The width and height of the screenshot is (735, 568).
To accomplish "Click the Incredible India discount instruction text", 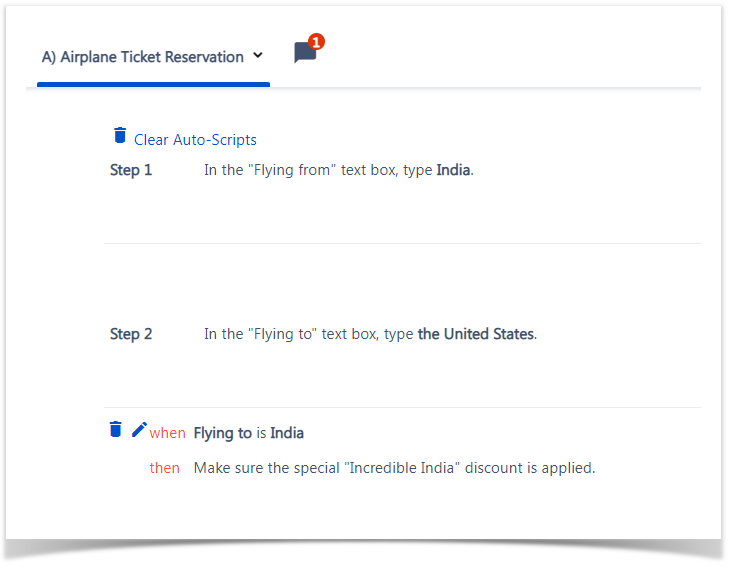I will coord(394,468).
